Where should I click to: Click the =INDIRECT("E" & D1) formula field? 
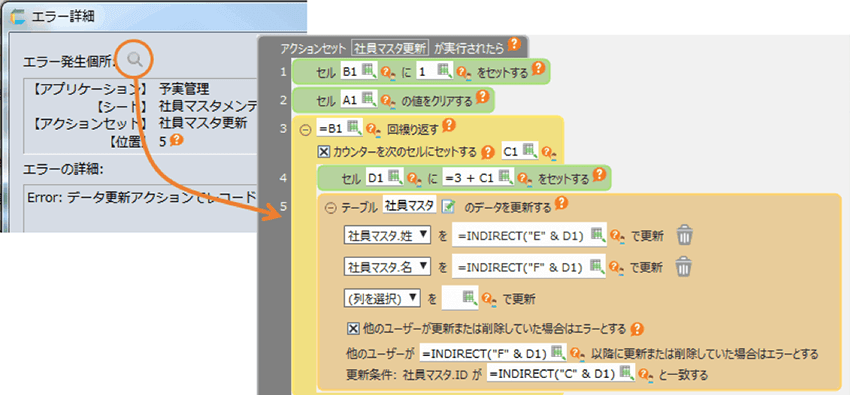tap(530, 235)
